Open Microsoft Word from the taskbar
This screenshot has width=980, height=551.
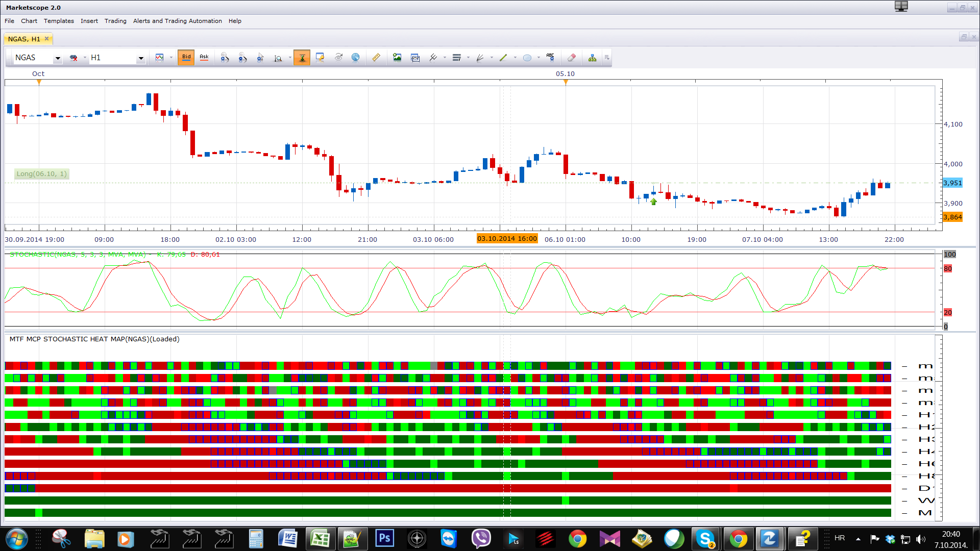tap(288, 539)
